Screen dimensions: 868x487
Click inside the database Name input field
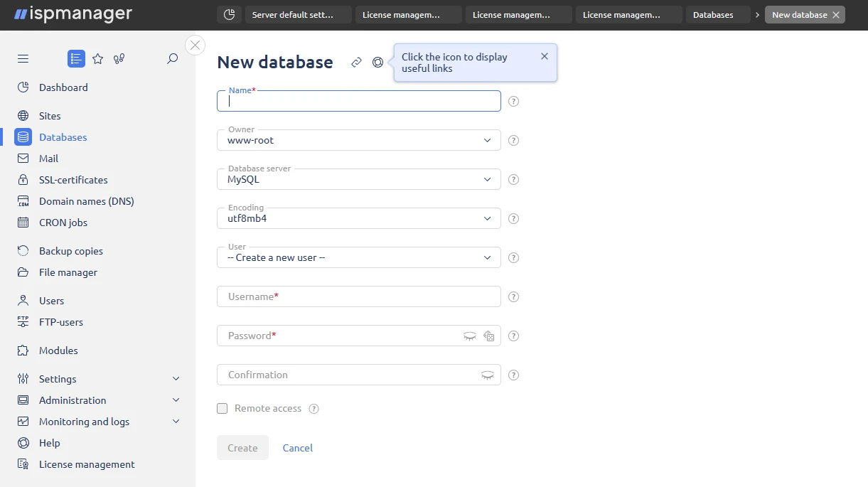click(358, 100)
